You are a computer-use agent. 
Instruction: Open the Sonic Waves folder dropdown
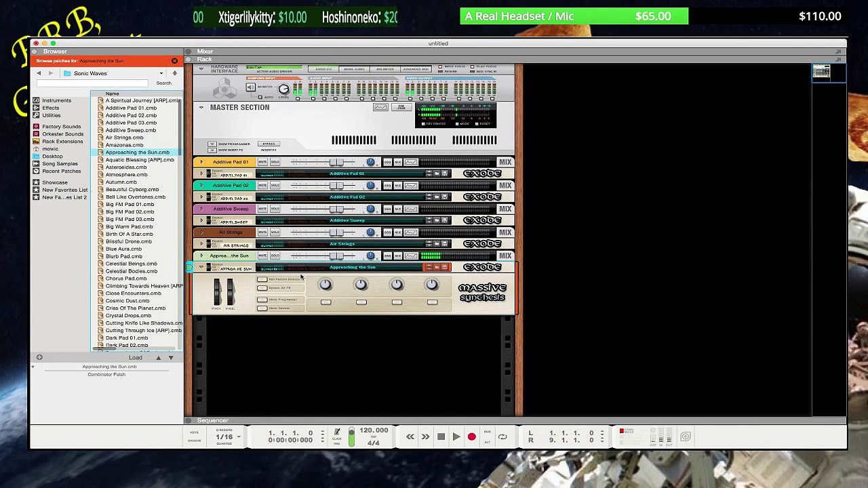[113, 73]
